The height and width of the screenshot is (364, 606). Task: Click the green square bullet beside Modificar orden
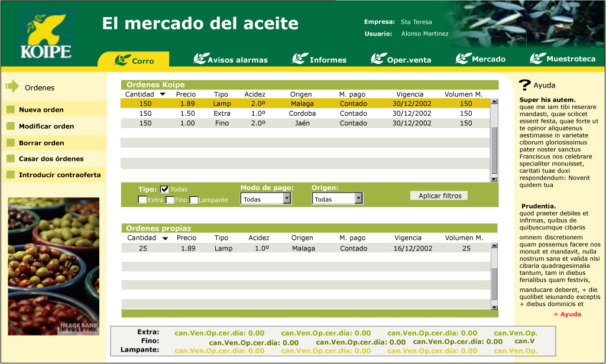point(11,126)
